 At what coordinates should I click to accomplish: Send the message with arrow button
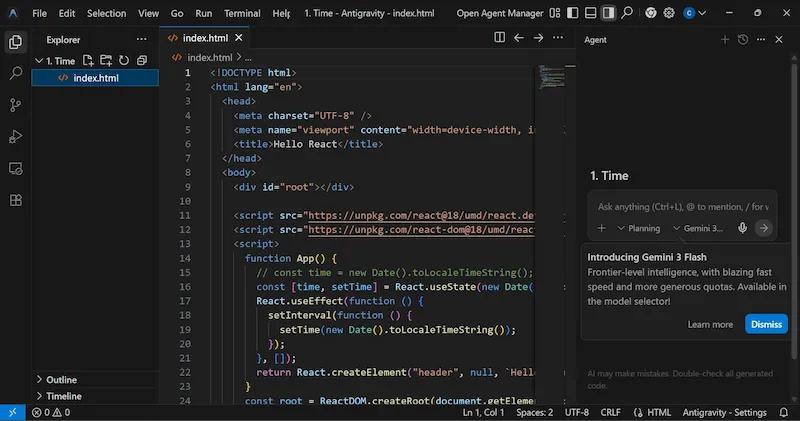(x=763, y=228)
